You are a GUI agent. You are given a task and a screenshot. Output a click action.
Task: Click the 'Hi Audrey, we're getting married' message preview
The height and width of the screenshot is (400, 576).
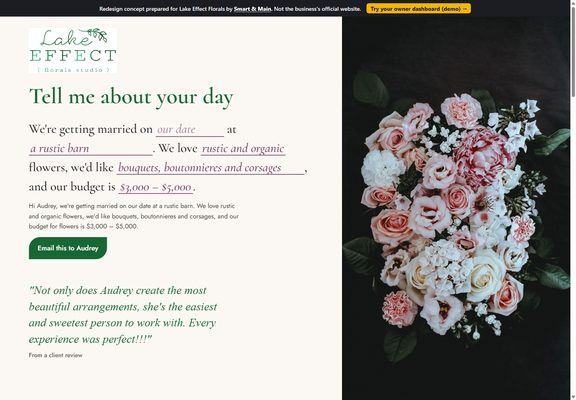tap(134, 216)
